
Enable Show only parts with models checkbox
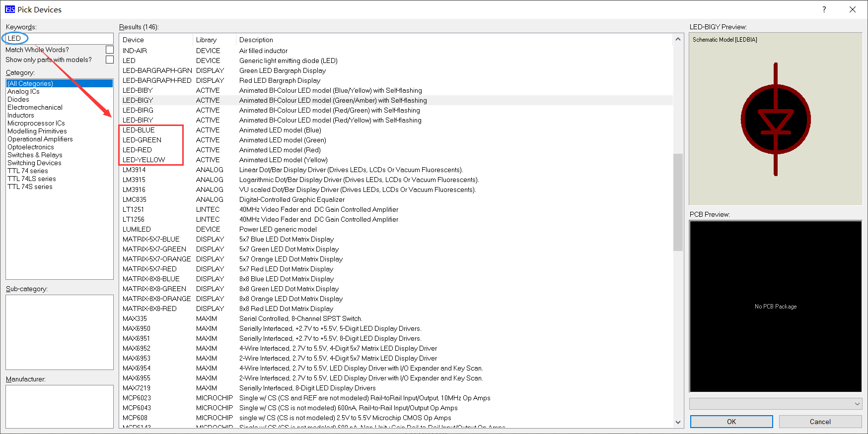[110, 60]
